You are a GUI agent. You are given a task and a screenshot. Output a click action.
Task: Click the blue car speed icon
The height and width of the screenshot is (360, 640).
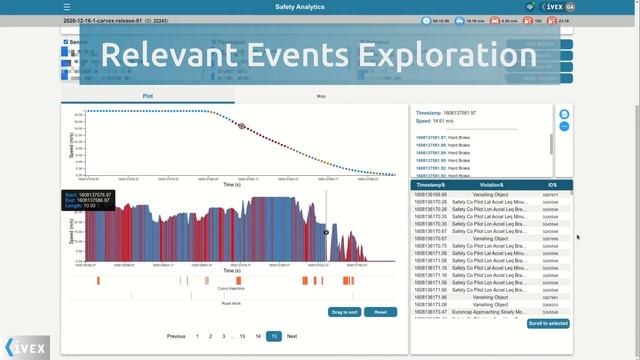click(459, 20)
